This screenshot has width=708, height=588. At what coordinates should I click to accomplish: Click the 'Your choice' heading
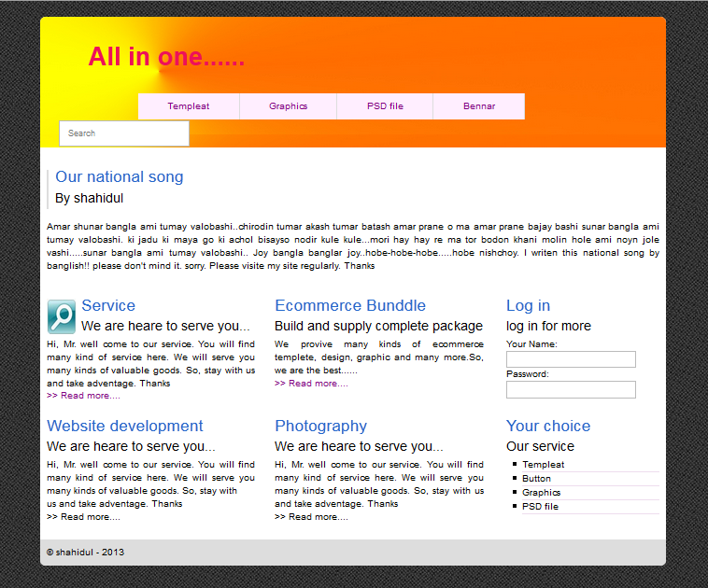[x=548, y=426]
